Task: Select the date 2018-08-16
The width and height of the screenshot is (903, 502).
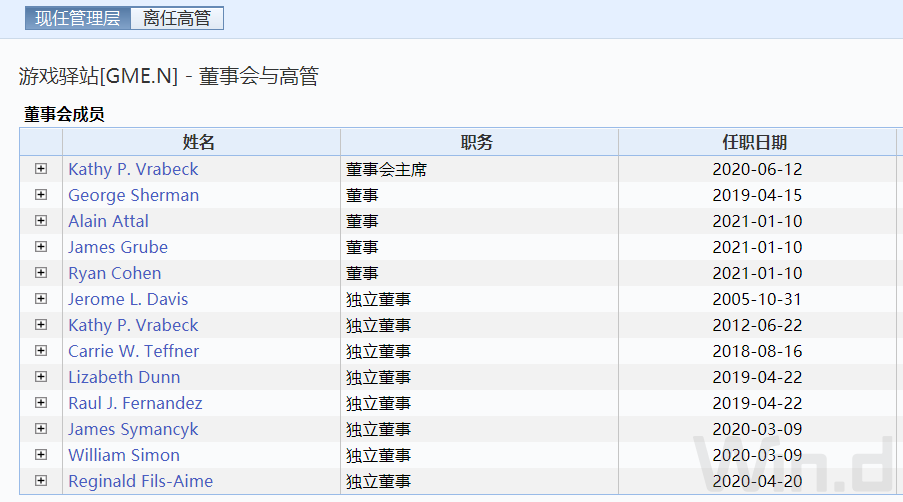Action: click(757, 351)
